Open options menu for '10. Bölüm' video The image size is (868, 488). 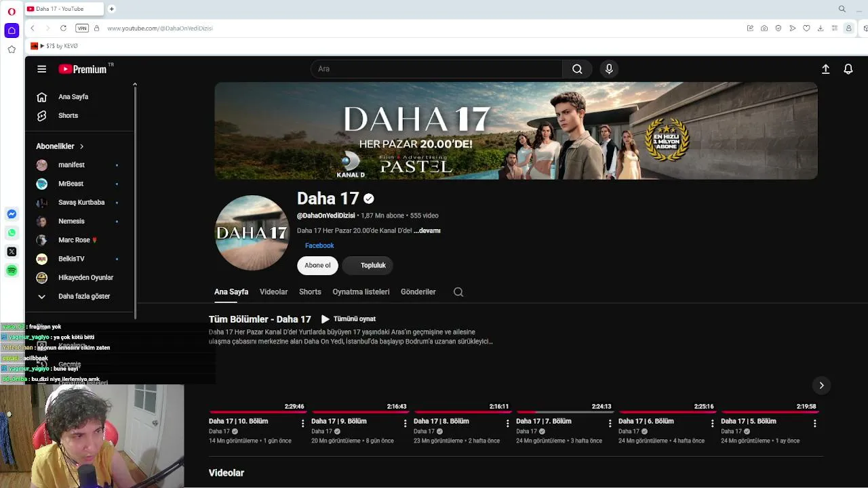click(303, 424)
